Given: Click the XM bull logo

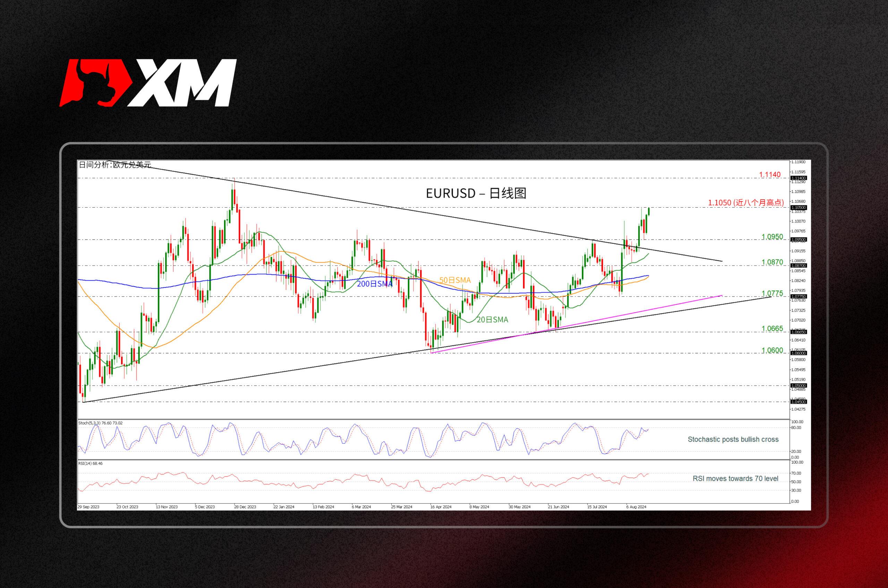Looking at the screenshot, I should [x=148, y=83].
